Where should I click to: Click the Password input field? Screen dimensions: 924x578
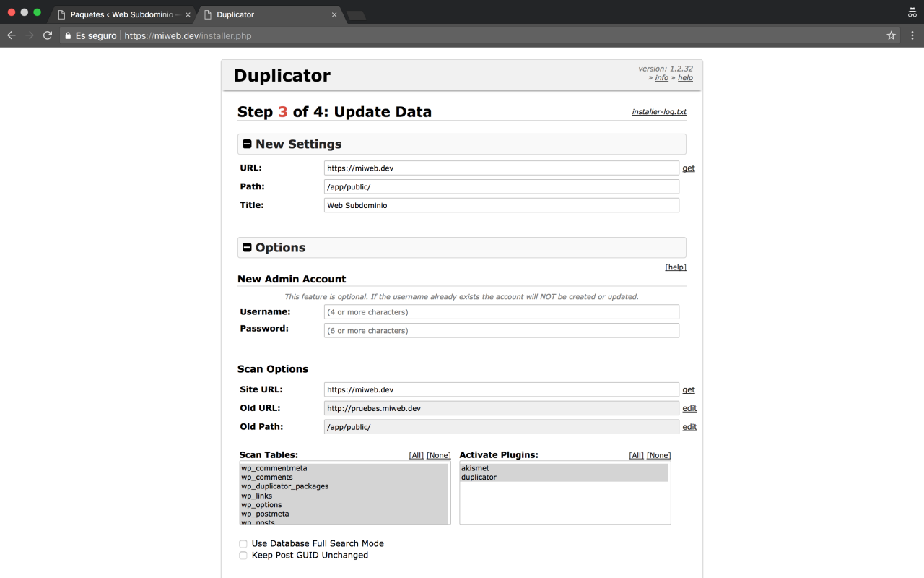(502, 331)
